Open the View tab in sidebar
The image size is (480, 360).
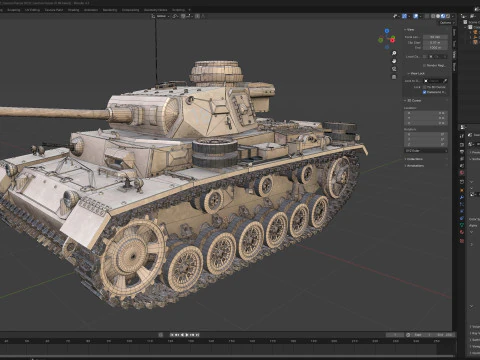pos(454,54)
